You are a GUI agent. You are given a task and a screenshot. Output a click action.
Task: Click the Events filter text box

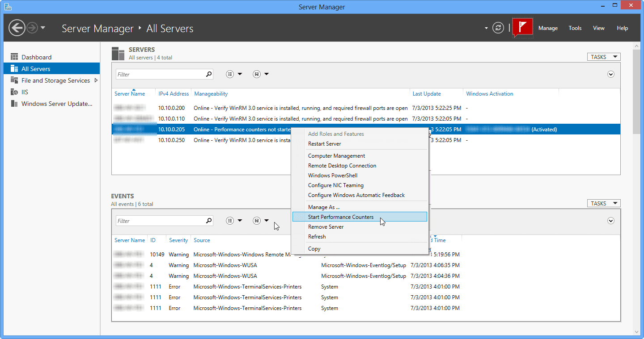pos(160,221)
